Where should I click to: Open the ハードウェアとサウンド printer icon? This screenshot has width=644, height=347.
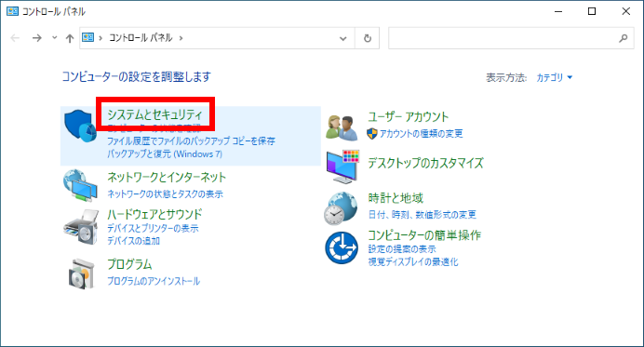81,227
